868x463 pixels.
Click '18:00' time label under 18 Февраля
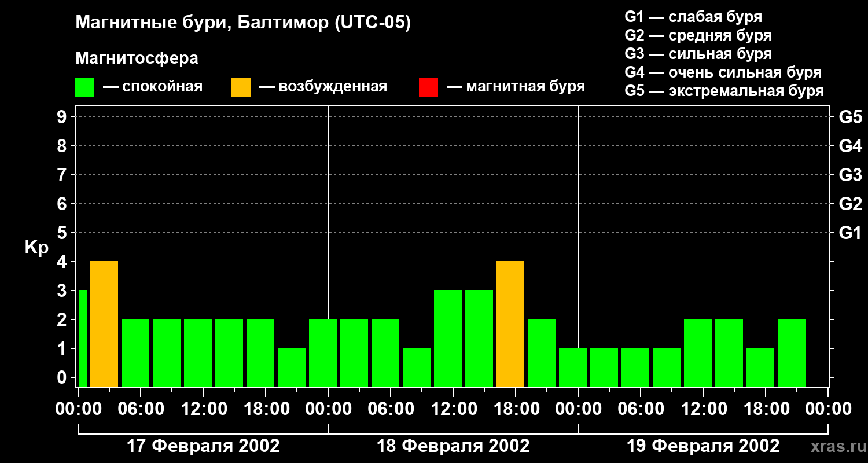pos(516,409)
